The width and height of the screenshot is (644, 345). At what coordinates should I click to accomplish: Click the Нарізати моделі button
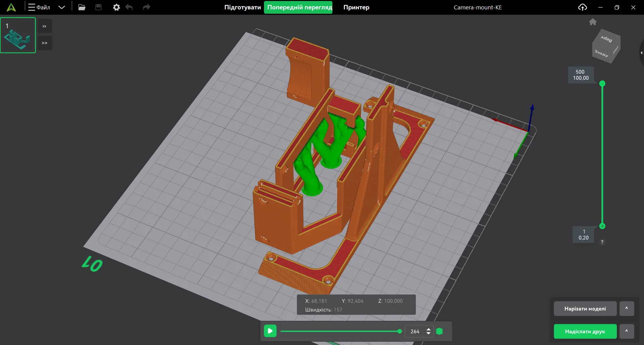pos(585,308)
